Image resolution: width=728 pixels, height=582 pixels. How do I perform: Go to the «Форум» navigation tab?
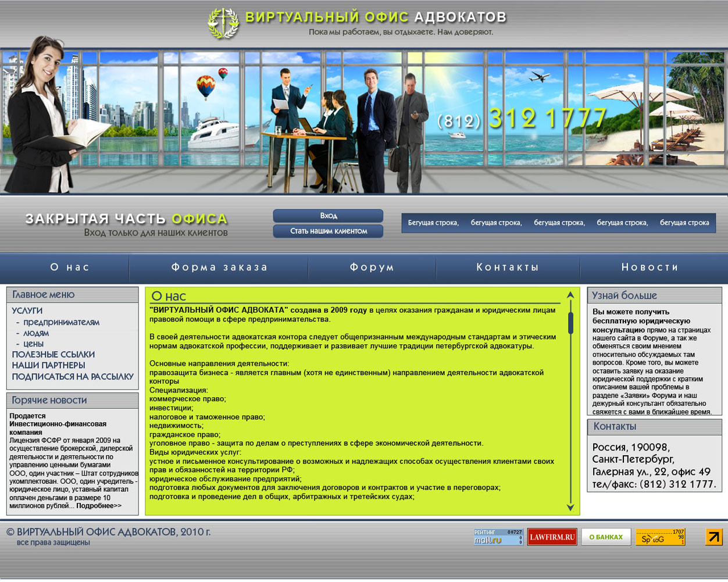coord(372,267)
